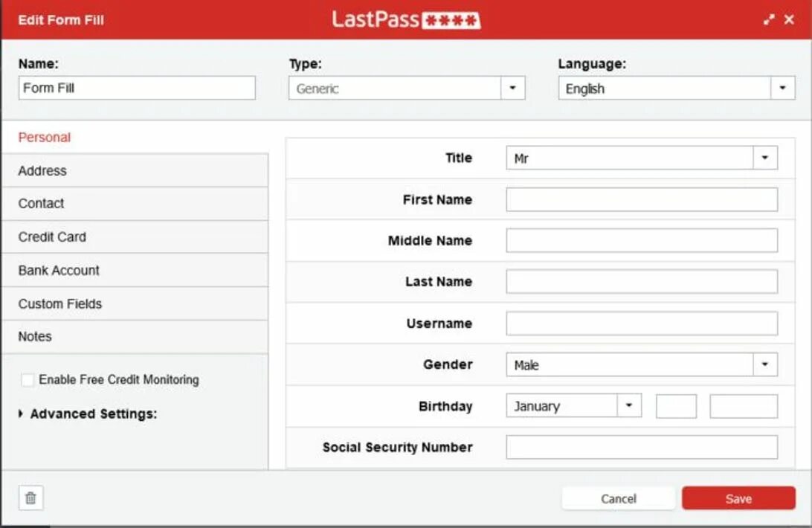Screen dimensions: 812x528
Task: Open the Gender dropdown
Action: coord(642,365)
